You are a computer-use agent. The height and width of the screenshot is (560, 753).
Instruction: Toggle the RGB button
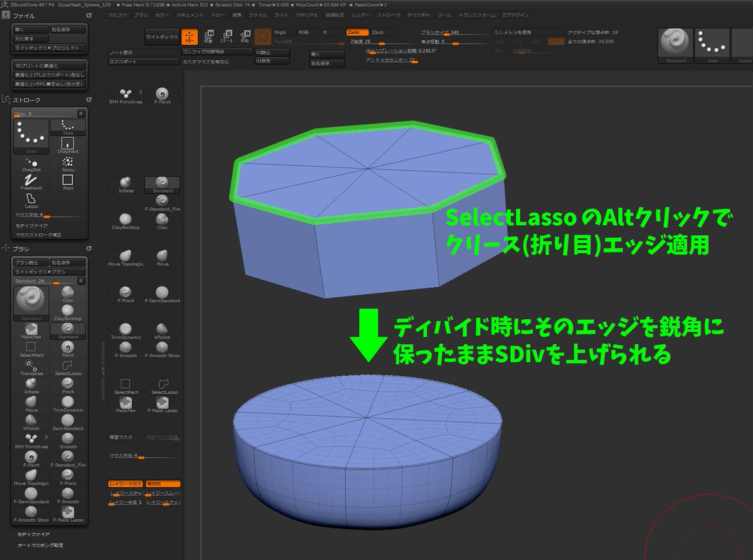[307, 32]
